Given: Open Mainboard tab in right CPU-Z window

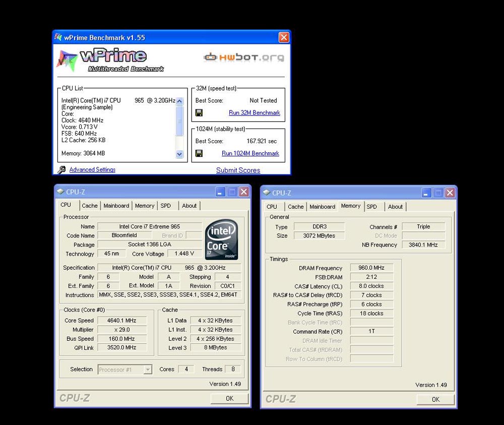Looking at the screenshot, I should pos(323,206).
